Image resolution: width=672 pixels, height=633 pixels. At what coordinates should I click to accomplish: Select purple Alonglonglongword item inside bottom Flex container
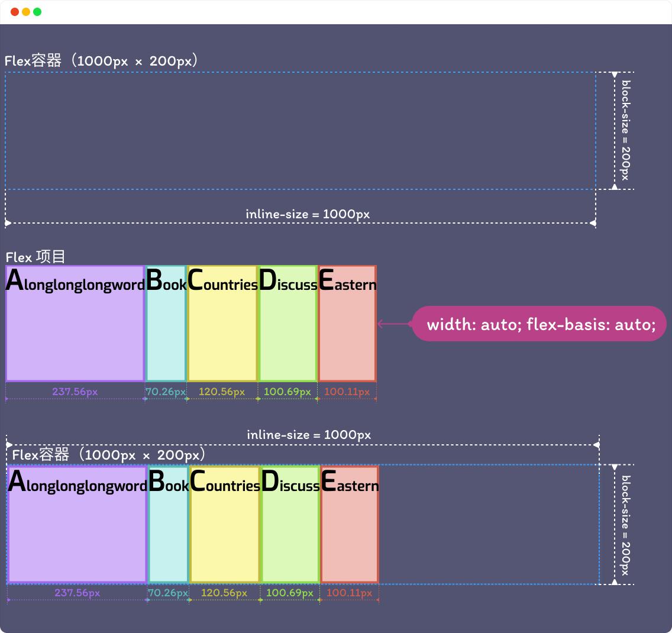77,532
